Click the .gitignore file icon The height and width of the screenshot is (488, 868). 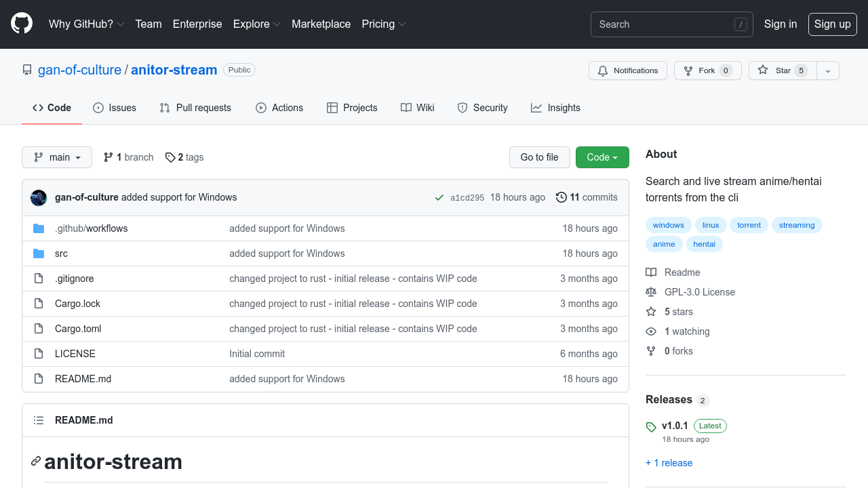pos(39,279)
